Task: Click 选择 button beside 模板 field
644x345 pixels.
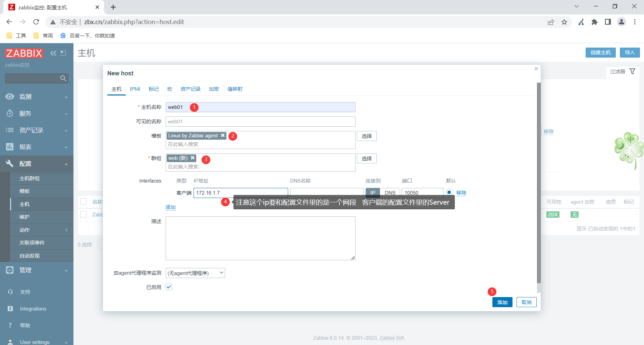Action: [x=367, y=136]
